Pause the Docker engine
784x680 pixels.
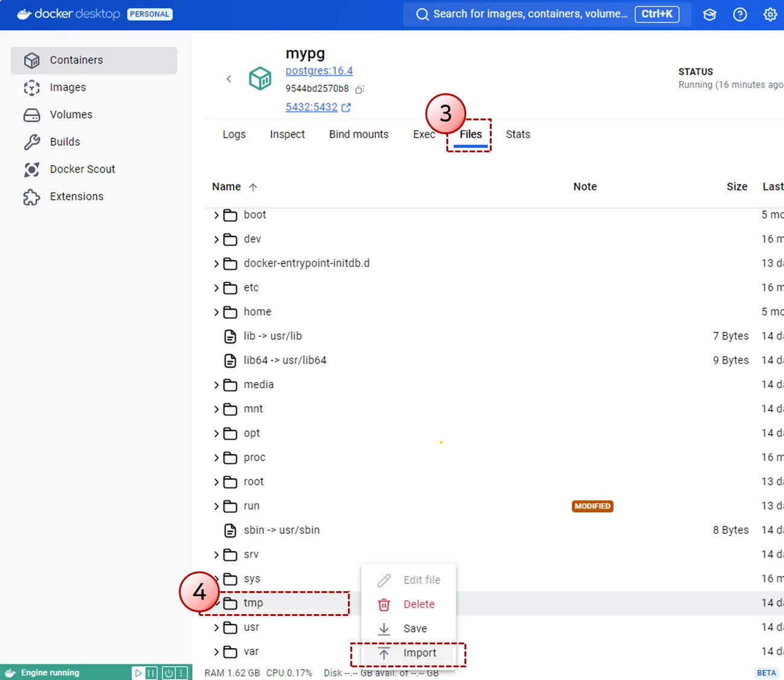(x=152, y=673)
